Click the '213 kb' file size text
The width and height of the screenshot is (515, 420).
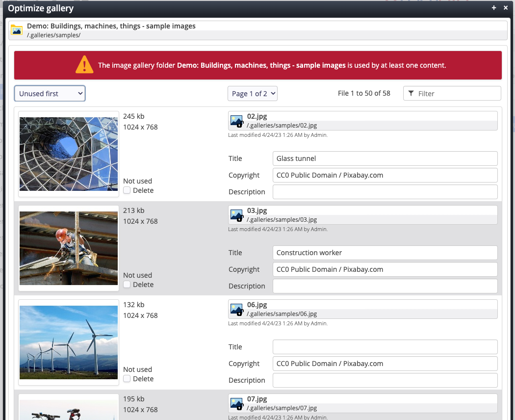click(134, 210)
